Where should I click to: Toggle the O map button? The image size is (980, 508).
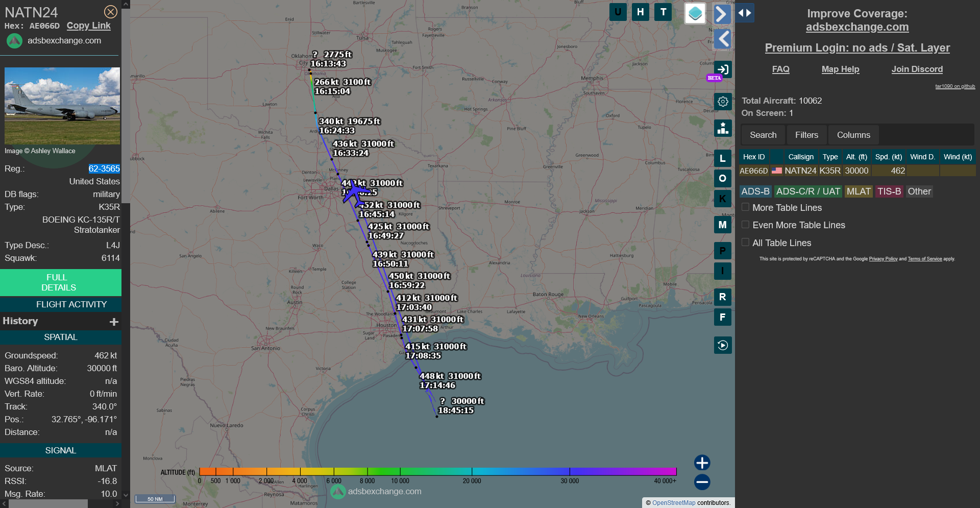(x=722, y=178)
